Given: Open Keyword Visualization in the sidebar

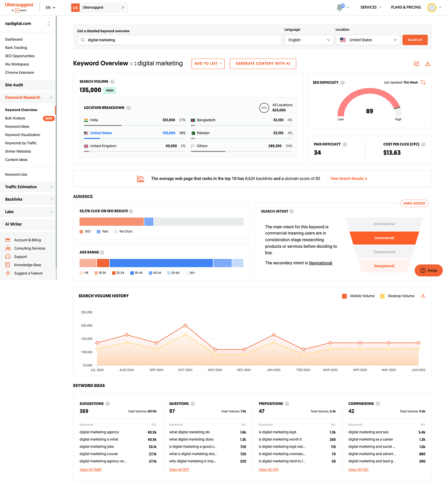Looking at the screenshot, I should tap(23, 135).
